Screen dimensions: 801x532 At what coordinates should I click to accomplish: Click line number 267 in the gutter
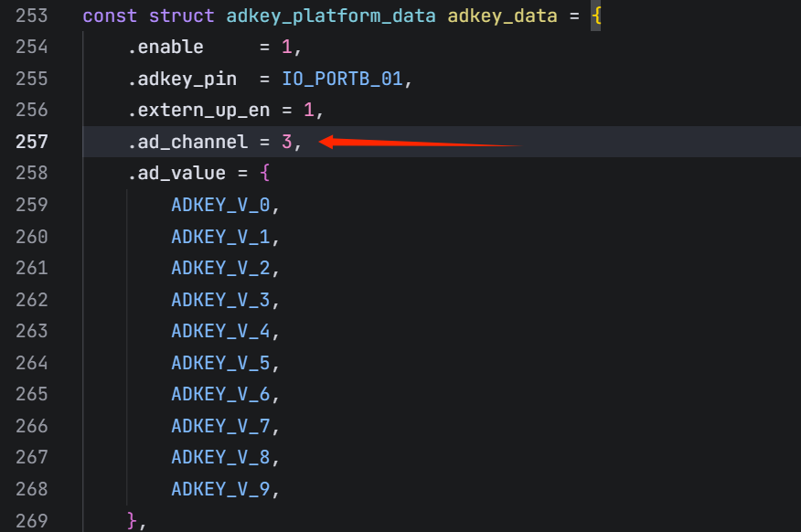[x=32, y=457]
